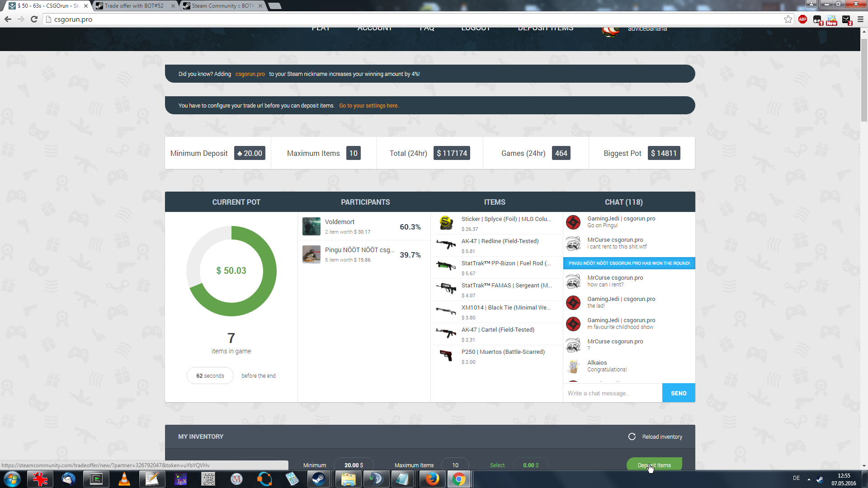Open the csgorun.pro orange link
This screenshot has height=488, width=868.
click(250, 74)
